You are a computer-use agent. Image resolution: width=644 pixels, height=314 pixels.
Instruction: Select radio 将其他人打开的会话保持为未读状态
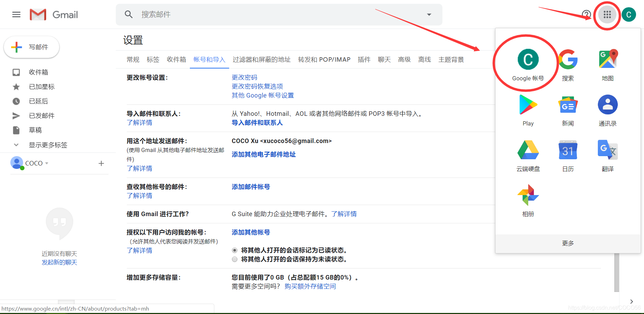(x=235, y=259)
